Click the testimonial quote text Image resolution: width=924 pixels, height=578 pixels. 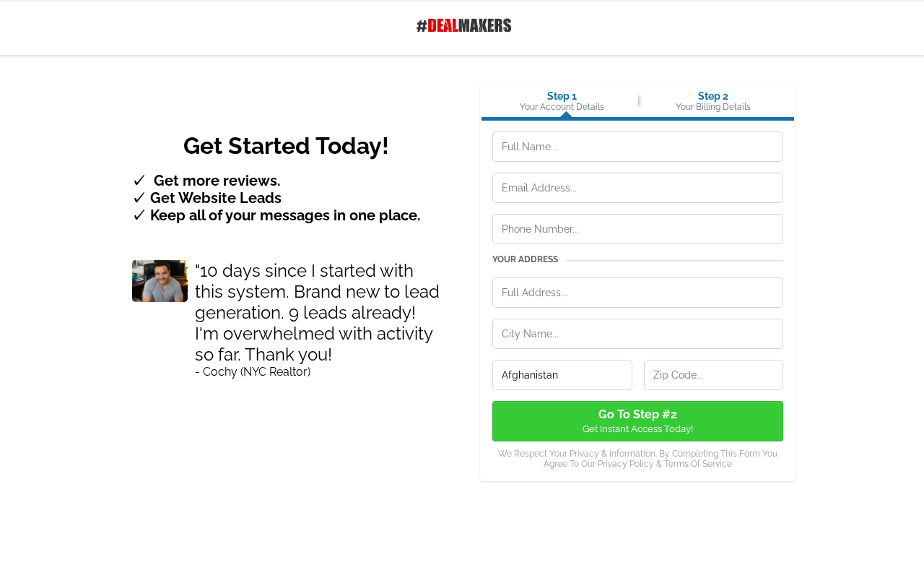click(x=318, y=312)
